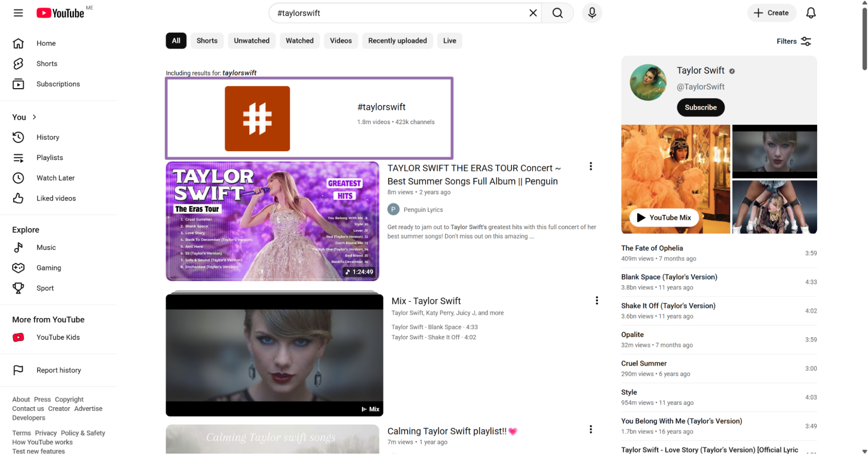Open Subscriptions in the sidebar
Image resolution: width=868 pixels, height=454 pixels.
58,84
